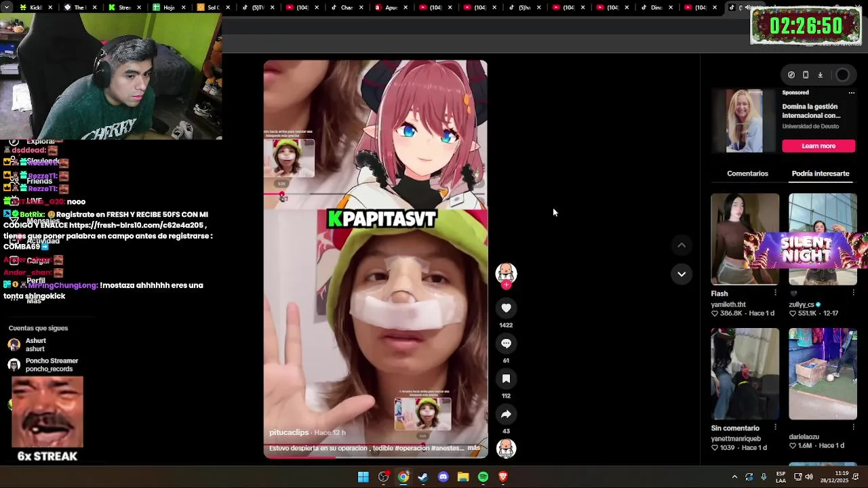Click 'Cuentas que sigues' heading
868x488 pixels.
tap(38, 328)
